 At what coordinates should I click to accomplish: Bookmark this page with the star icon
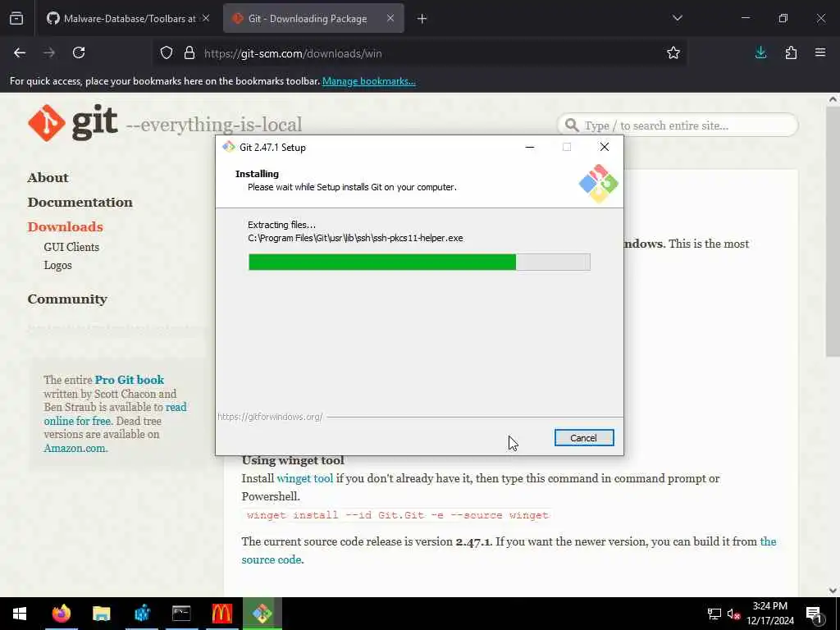pos(673,52)
